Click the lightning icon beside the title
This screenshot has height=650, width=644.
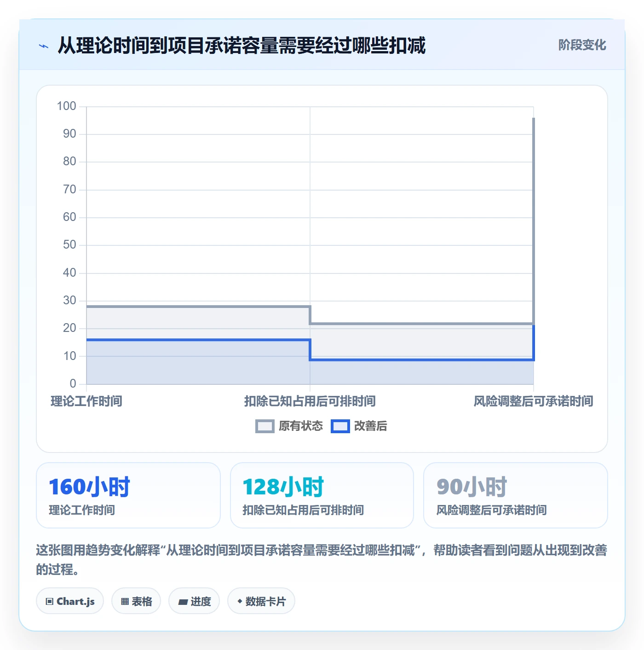44,46
